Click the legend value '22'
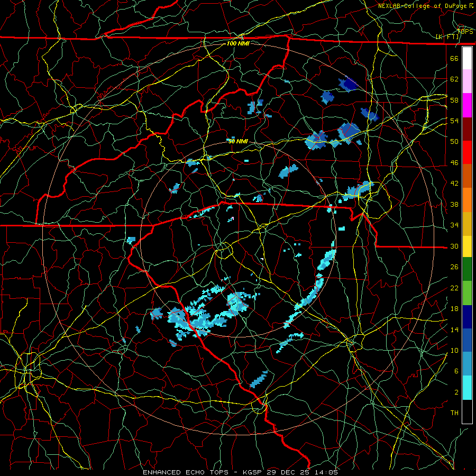The image size is (476, 476). coord(454,288)
